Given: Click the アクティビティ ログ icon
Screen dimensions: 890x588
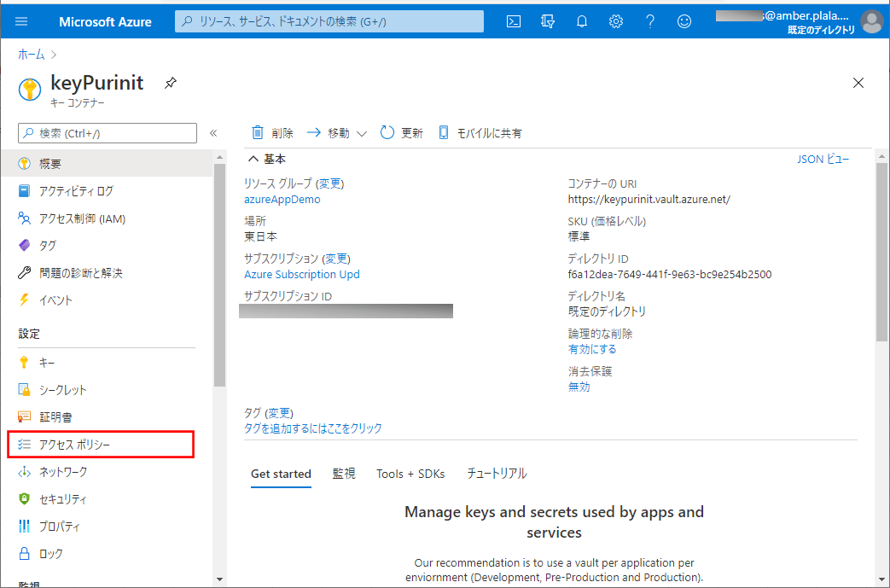Looking at the screenshot, I should (x=24, y=190).
